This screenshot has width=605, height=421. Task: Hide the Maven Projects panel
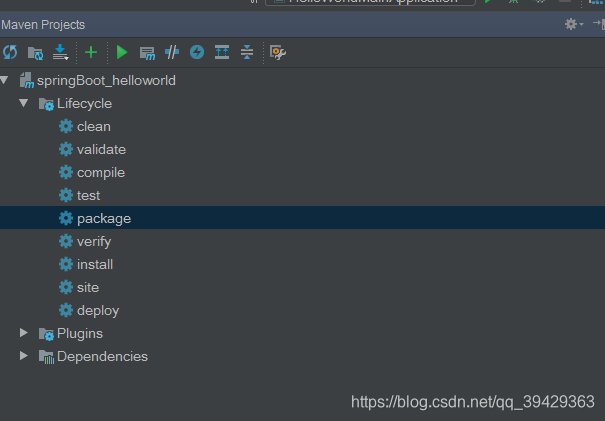tap(599, 24)
